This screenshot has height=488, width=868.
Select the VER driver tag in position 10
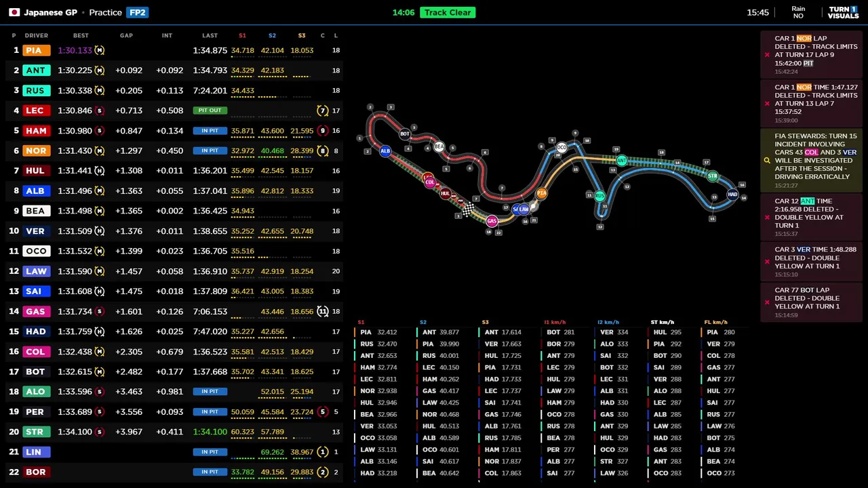(x=35, y=231)
